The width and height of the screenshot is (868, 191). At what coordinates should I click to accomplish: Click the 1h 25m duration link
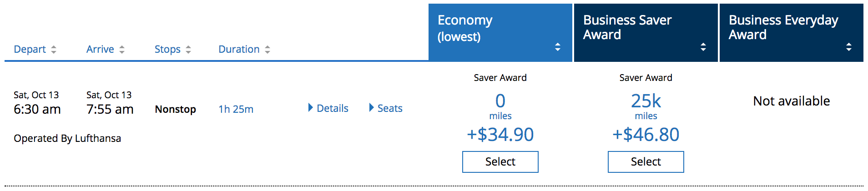point(236,109)
